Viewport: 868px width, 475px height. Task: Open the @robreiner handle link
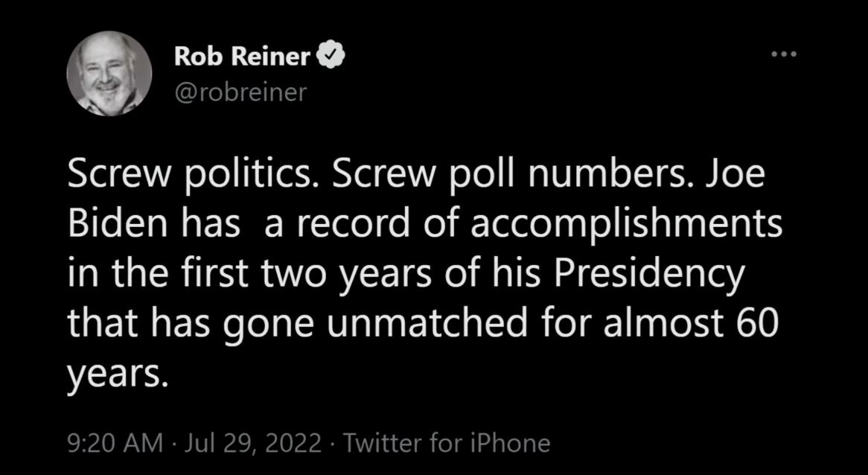[x=240, y=93]
